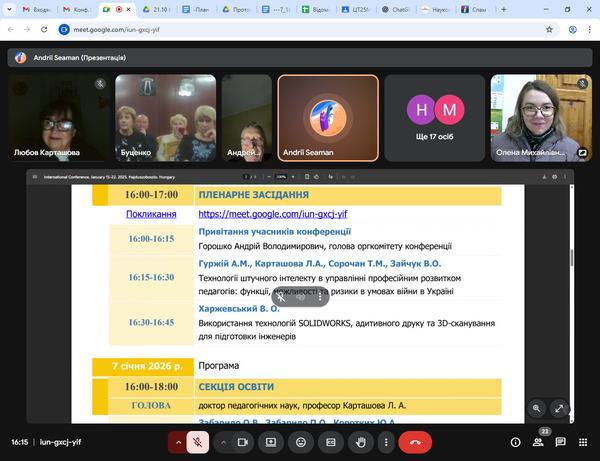This screenshot has width=600, height=461.
Task: Expand the presentation to full screen
Action: coord(559,408)
